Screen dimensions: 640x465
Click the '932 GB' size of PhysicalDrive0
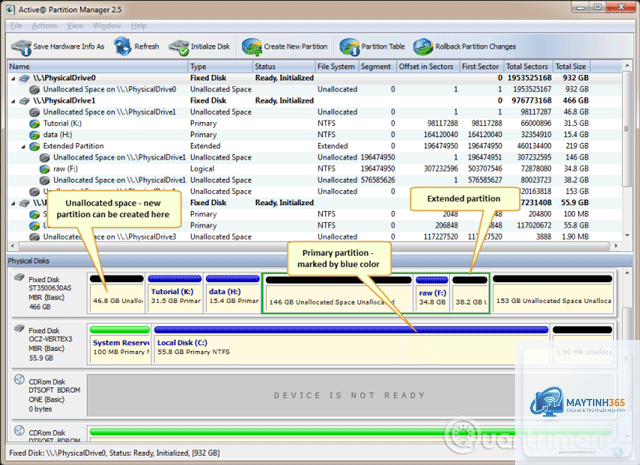coord(575,78)
